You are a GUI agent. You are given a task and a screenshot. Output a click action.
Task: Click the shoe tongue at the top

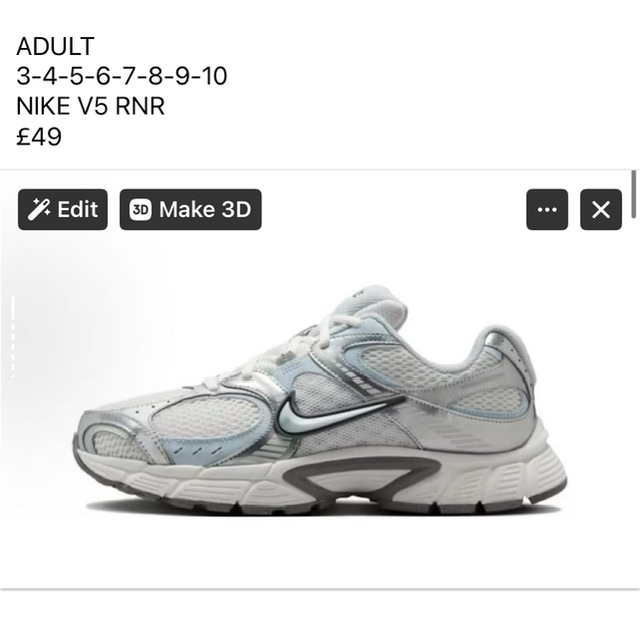tap(369, 304)
